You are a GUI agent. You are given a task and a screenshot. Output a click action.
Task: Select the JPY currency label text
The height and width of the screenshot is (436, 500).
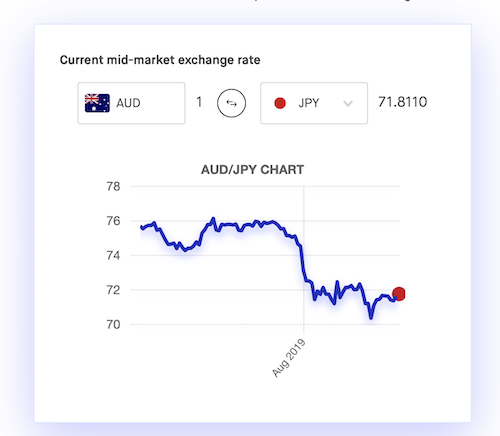coord(309,103)
